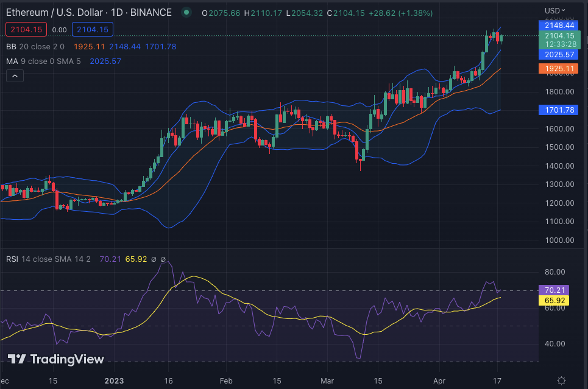Open chart settings gear icon
The width and height of the screenshot is (588, 389).
pyautogui.click(x=562, y=380)
